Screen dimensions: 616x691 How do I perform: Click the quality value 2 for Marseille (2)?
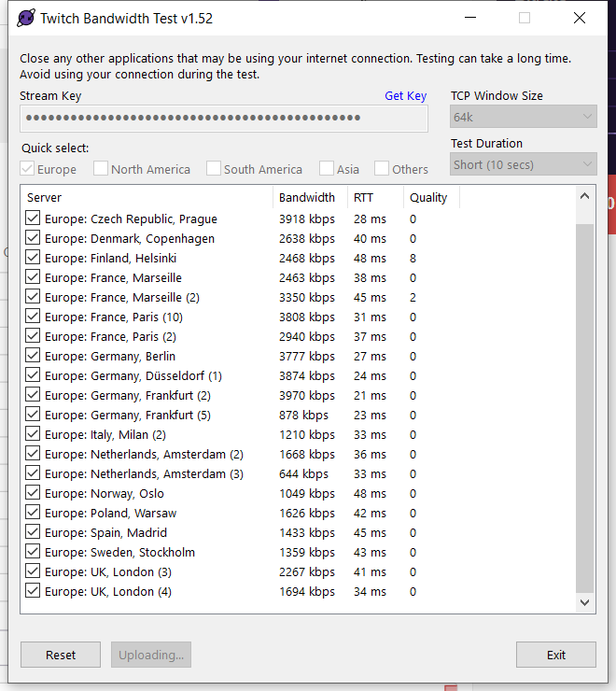(x=413, y=297)
